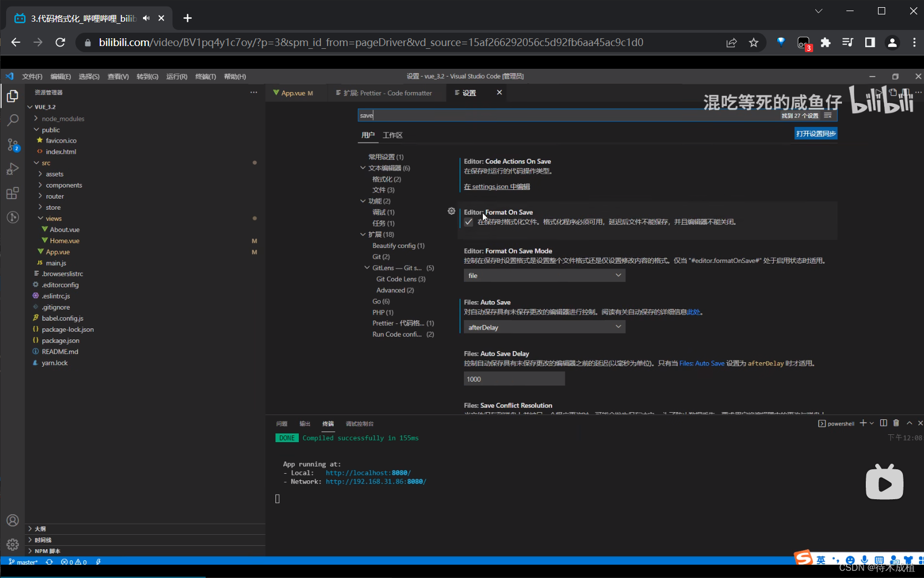
Task: Open a new browser tab
Action: coord(187,18)
